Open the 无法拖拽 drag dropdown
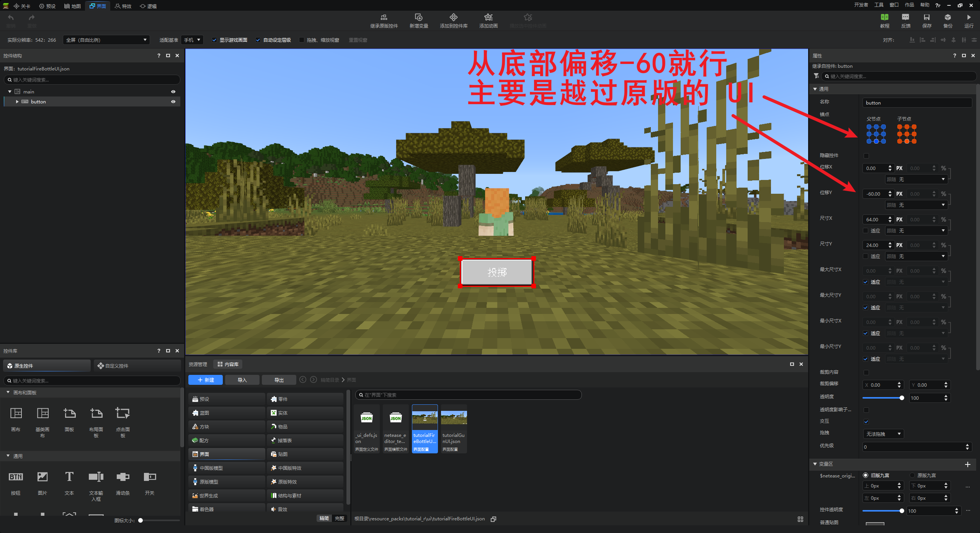 pos(884,434)
